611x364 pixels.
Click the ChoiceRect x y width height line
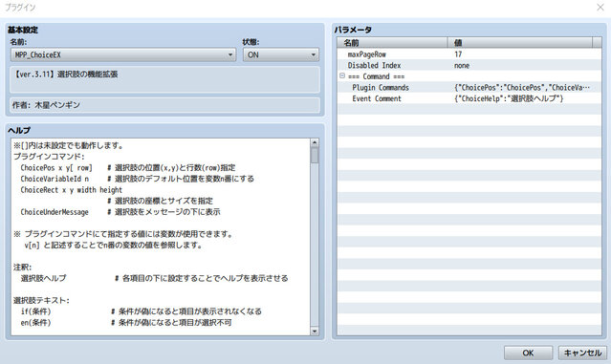click(72, 190)
